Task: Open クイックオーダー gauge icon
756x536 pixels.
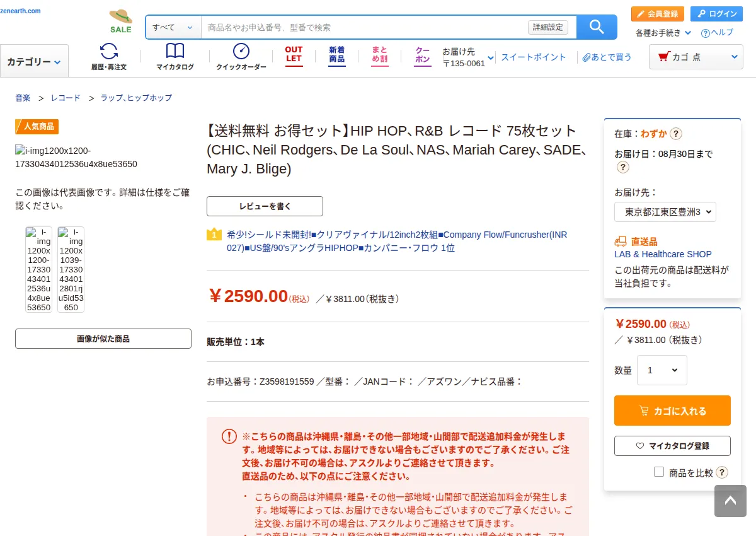Action: click(x=241, y=56)
